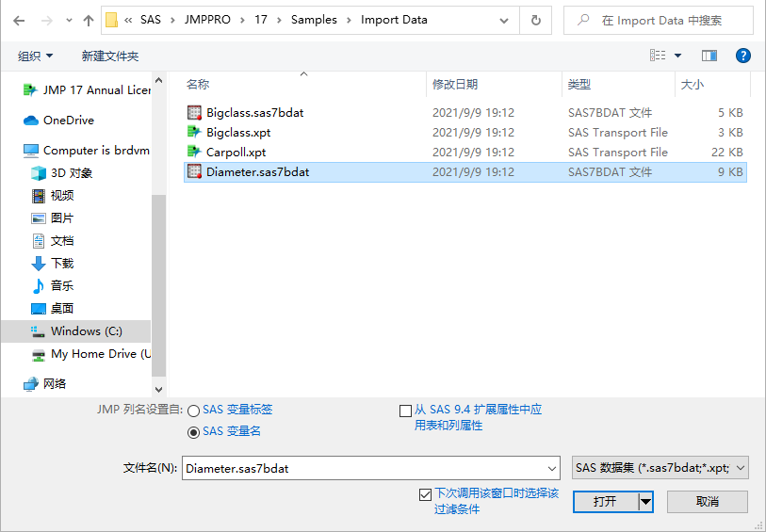Click the Forward navigation arrow
766x532 pixels.
click(x=47, y=21)
